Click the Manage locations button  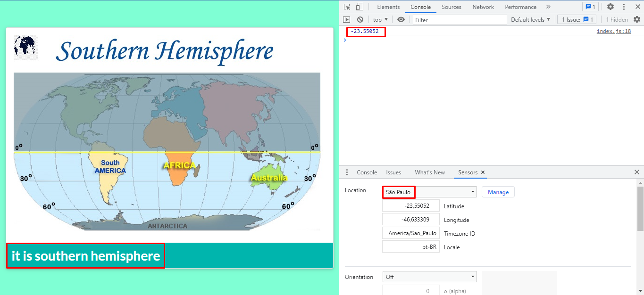(498, 192)
